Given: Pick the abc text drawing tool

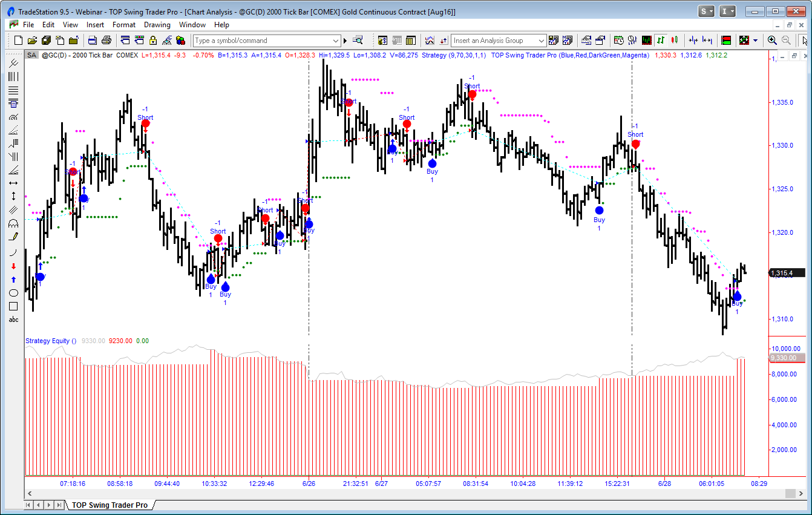Looking at the screenshot, I should coord(13,320).
